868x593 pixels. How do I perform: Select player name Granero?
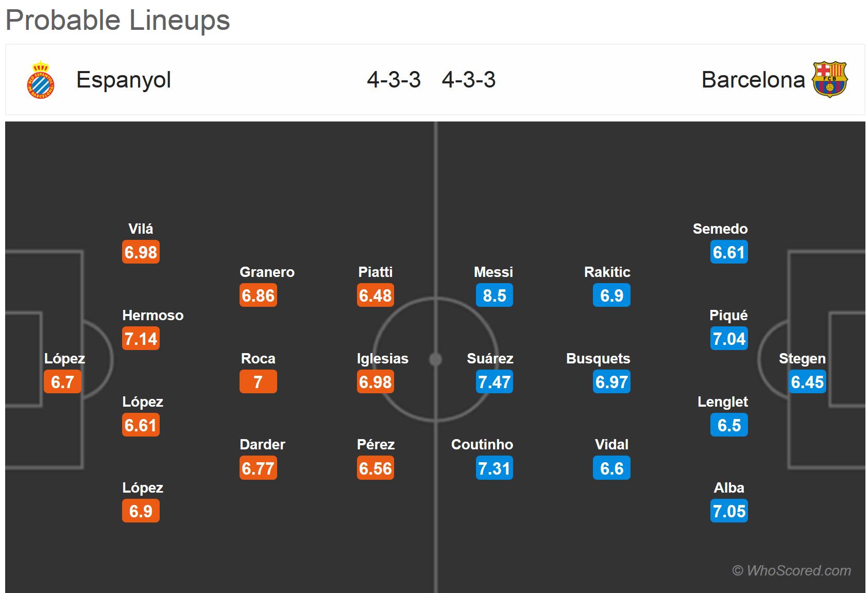click(267, 272)
